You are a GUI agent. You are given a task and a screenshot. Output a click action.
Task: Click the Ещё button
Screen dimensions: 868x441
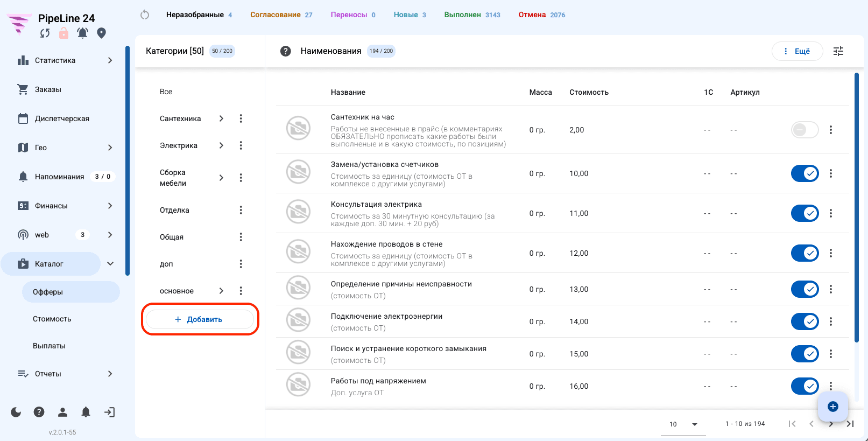[x=797, y=51]
